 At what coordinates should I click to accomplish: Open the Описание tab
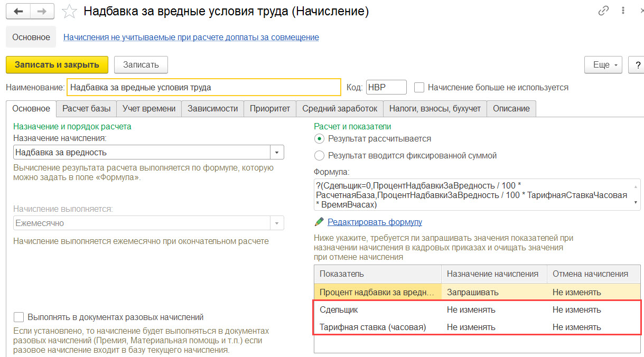(511, 108)
